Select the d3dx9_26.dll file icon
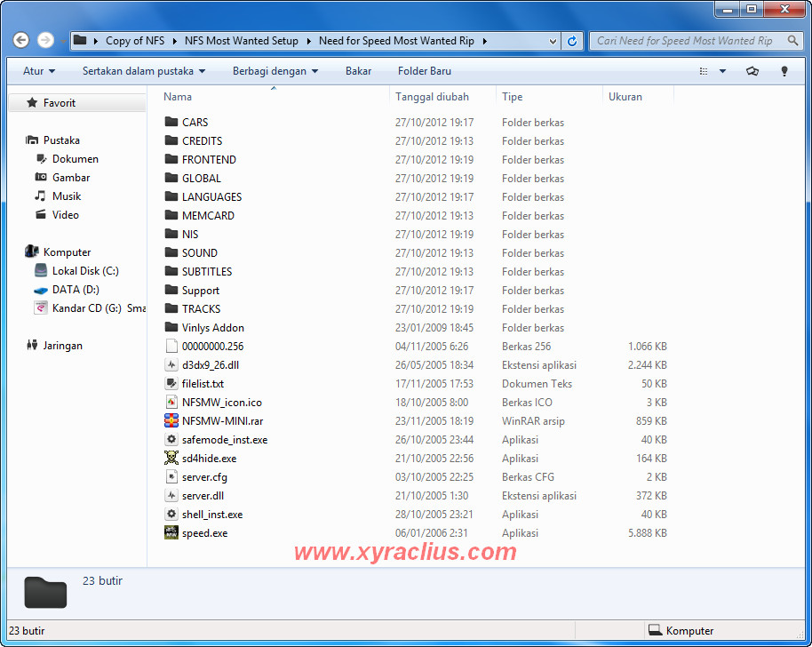The height and width of the screenshot is (647, 812). point(171,364)
